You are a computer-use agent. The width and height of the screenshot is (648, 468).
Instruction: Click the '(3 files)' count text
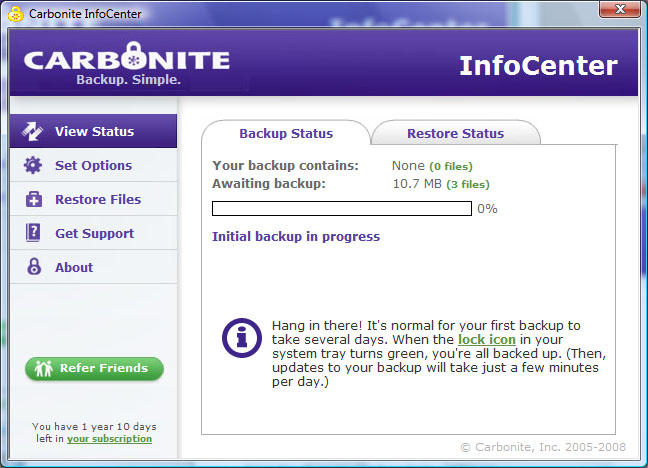[x=468, y=184]
